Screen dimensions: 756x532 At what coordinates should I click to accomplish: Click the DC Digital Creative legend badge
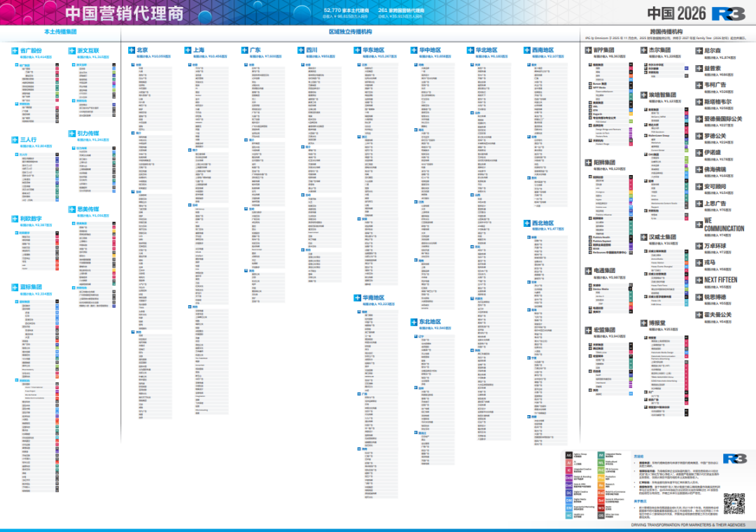568,493
